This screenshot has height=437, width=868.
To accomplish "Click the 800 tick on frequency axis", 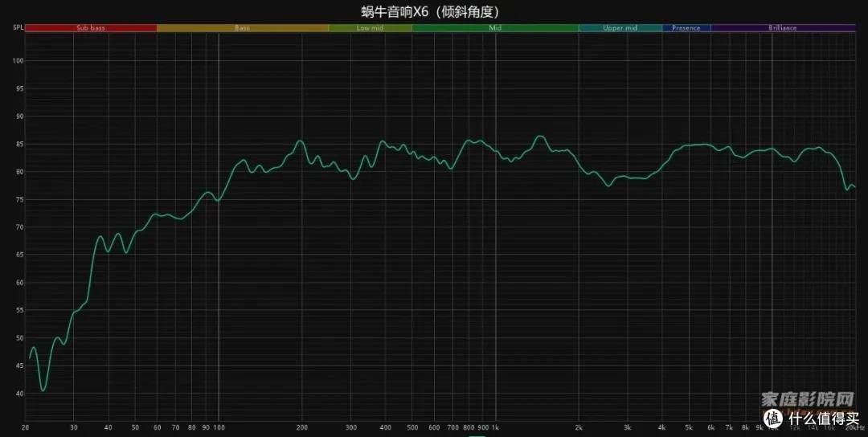I will (x=469, y=427).
